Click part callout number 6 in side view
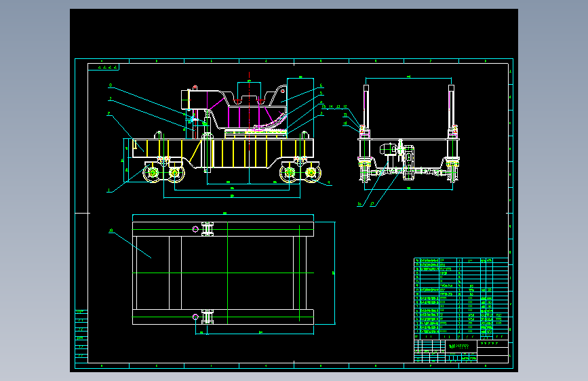The width and height of the screenshot is (588, 381). point(321,85)
